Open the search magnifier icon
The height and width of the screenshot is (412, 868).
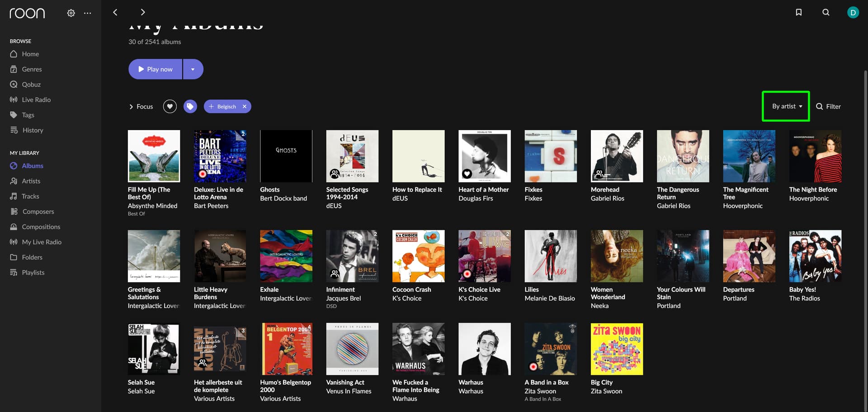pos(826,13)
